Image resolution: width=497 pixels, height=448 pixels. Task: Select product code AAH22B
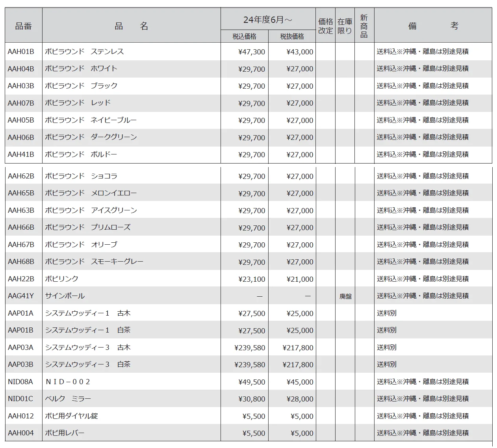[21, 279]
